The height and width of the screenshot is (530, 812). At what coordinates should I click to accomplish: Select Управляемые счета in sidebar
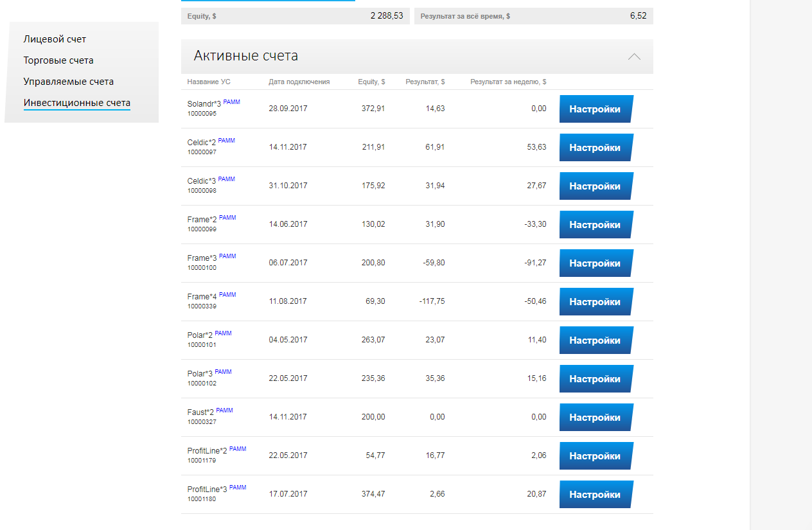pyautogui.click(x=68, y=82)
